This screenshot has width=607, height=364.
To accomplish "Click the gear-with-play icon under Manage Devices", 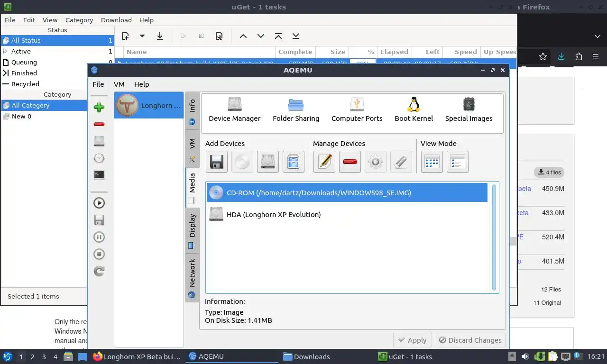I will coord(376,162).
